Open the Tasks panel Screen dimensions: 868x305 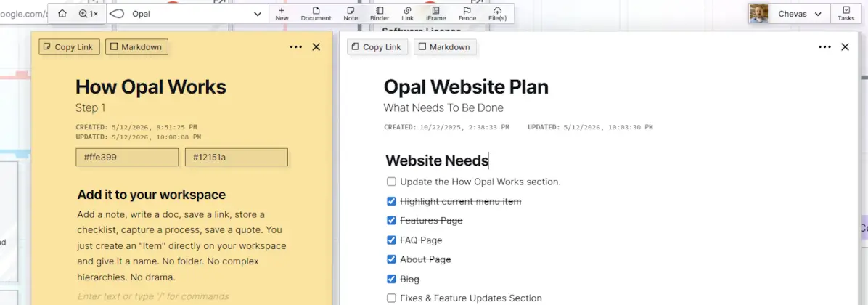click(x=846, y=14)
